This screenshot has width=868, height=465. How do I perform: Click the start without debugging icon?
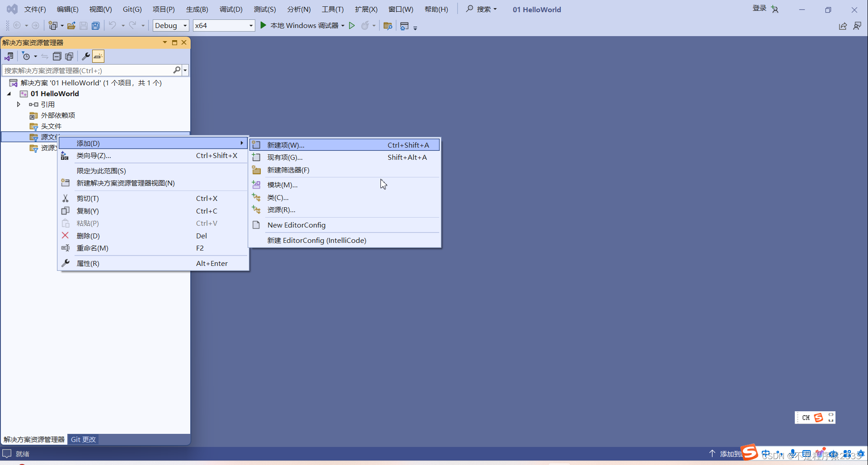352,25
